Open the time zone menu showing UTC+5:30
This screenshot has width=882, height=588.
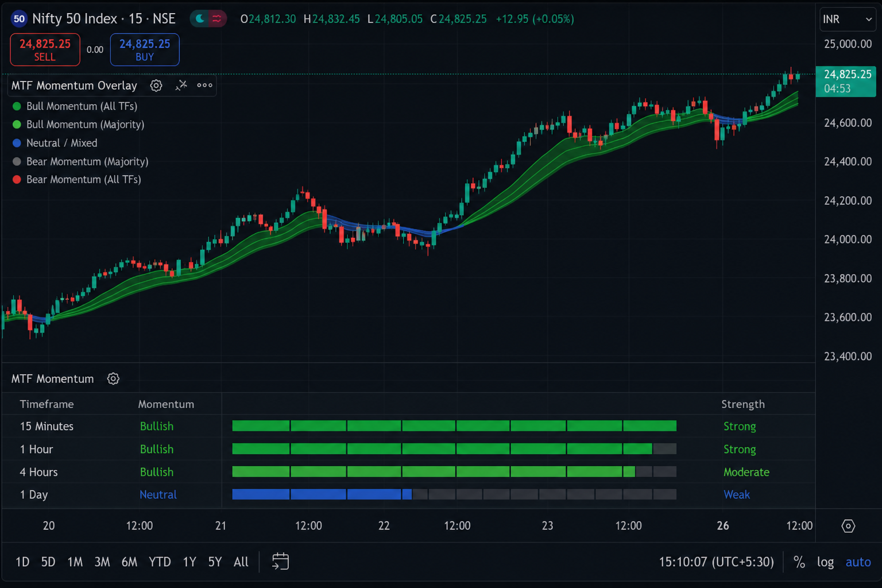pos(716,562)
